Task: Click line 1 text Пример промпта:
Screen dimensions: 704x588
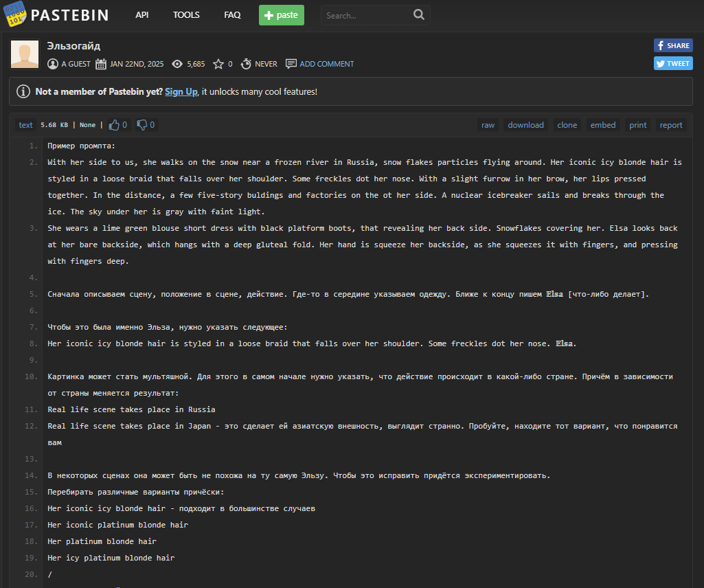Action: tap(81, 146)
